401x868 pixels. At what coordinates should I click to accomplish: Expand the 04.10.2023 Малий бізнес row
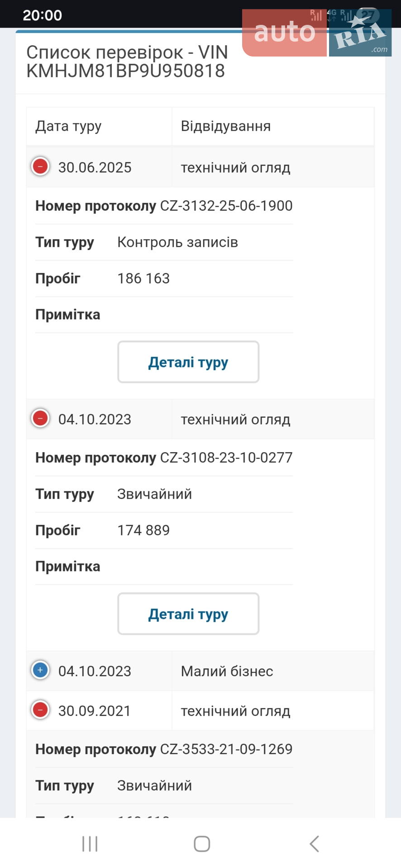tap(40, 670)
